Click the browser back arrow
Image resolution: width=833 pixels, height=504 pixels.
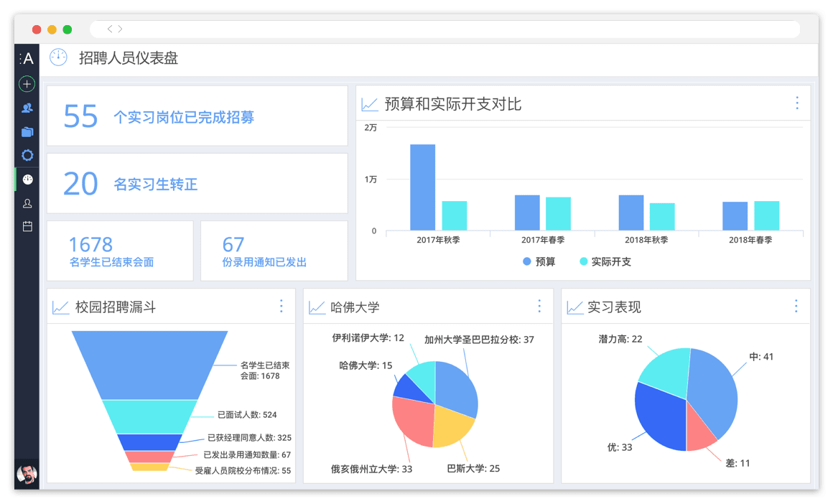coord(109,29)
